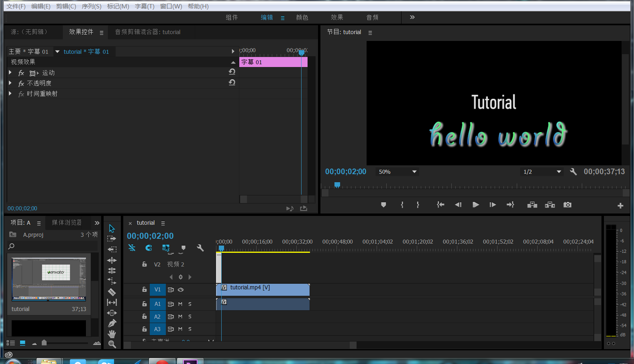Click the Export Frame camera icon
The width and height of the screenshot is (634, 364).
(567, 205)
